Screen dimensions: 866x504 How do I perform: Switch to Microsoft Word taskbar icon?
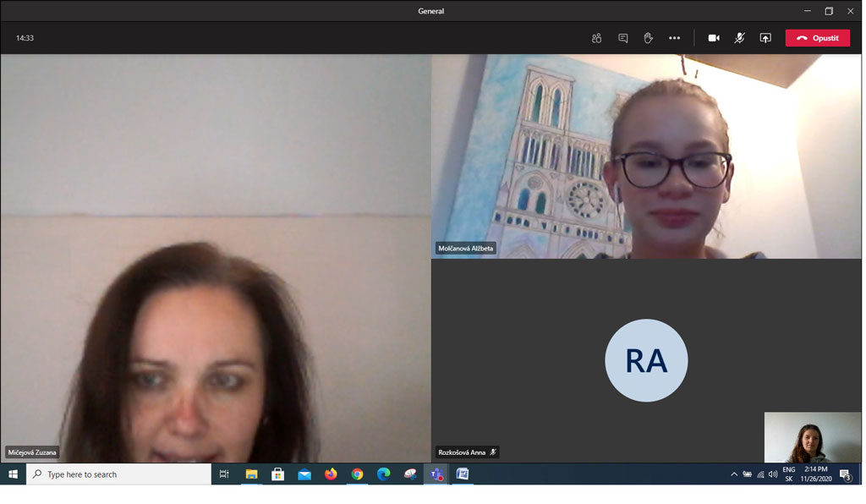point(463,474)
